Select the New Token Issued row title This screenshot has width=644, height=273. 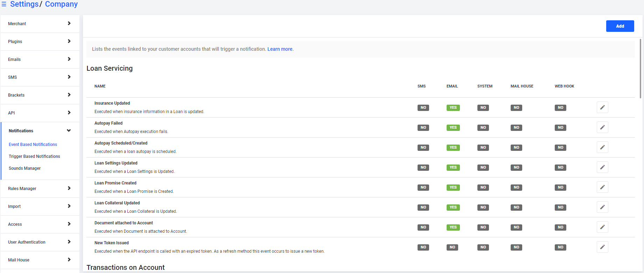click(x=112, y=243)
